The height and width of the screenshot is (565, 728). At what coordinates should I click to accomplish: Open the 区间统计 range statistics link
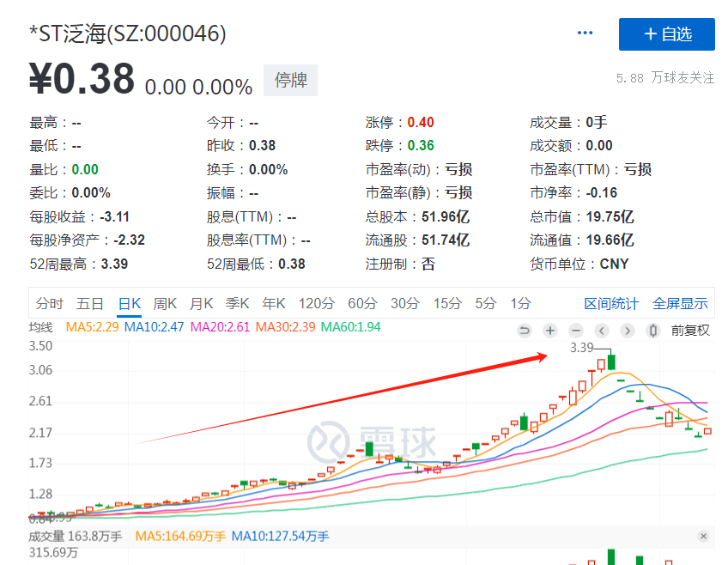click(611, 304)
